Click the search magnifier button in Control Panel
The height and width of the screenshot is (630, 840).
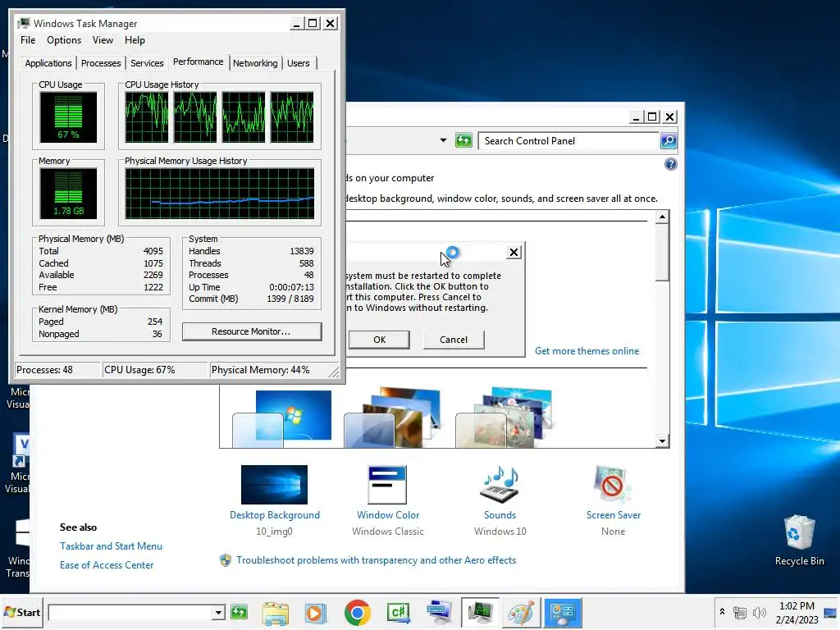point(669,141)
